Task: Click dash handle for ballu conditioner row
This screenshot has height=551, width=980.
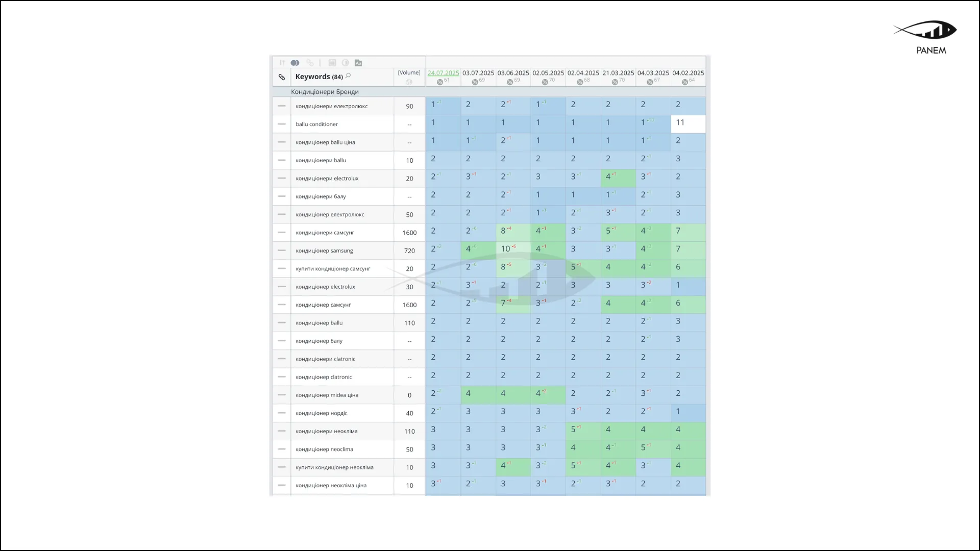Action: tap(282, 124)
